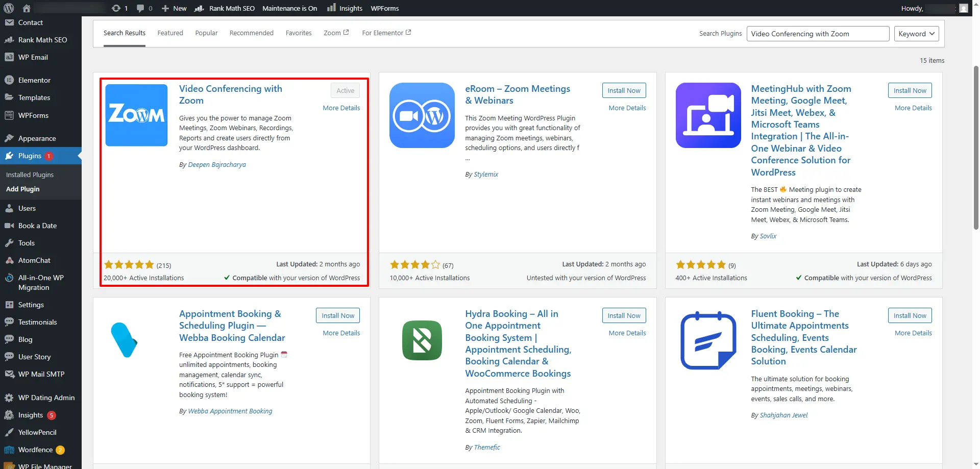Open the For Elementor external tab

click(386, 33)
